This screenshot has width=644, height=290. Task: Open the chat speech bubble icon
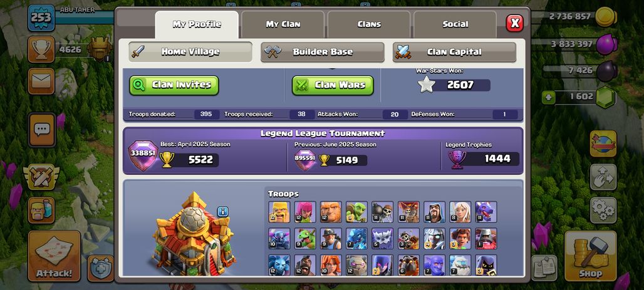(42, 130)
